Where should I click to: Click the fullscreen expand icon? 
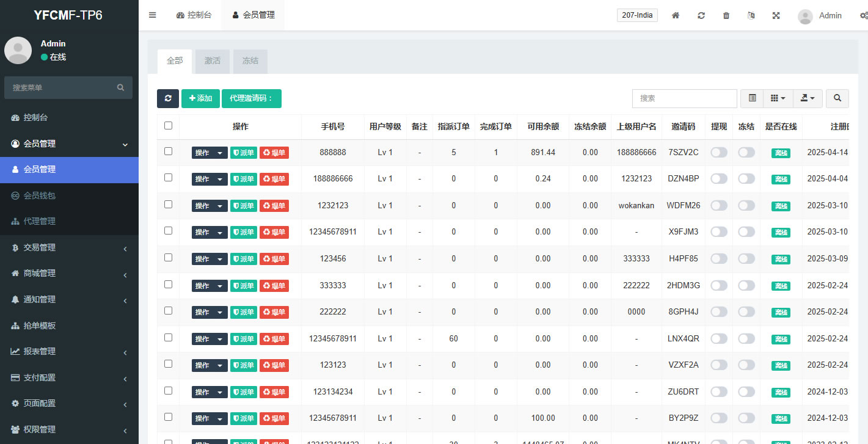click(x=776, y=15)
